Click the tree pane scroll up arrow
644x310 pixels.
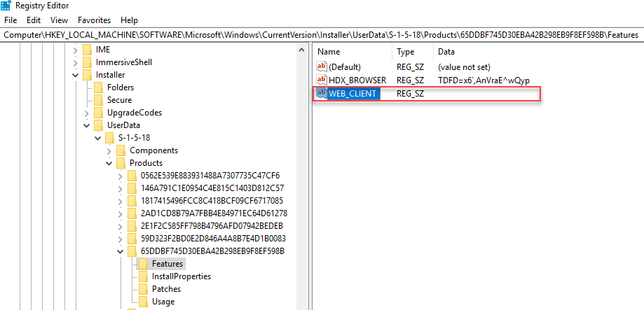tap(301, 50)
